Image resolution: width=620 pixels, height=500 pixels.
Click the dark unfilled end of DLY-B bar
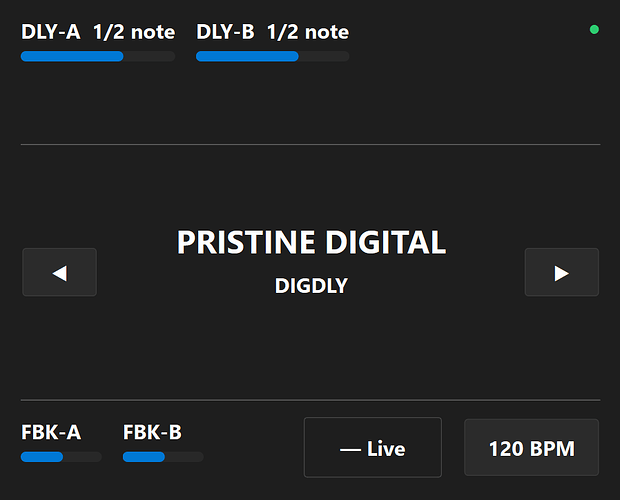point(325,56)
